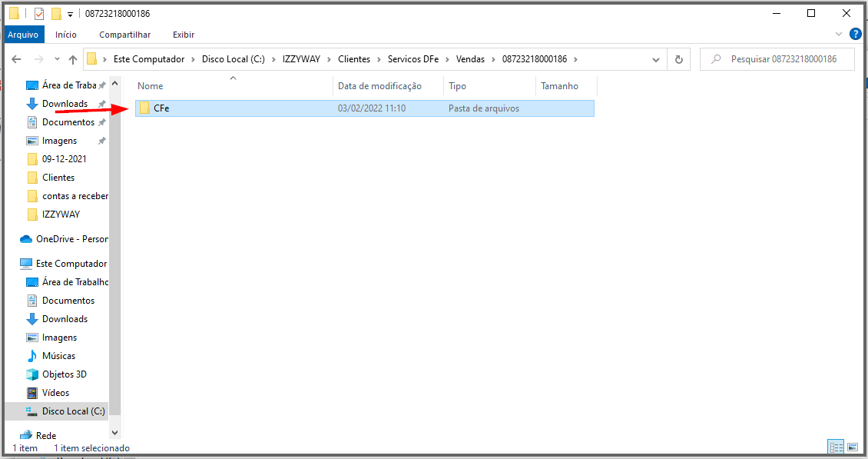The image size is (868, 459).
Task: Sort by Data de modificação column
Action: (x=379, y=86)
